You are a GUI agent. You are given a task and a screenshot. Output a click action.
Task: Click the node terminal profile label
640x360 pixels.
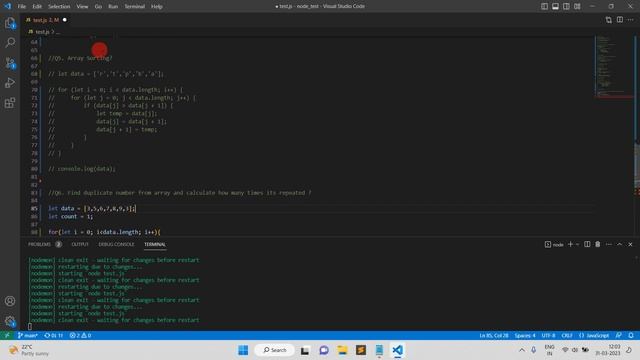click(554, 244)
